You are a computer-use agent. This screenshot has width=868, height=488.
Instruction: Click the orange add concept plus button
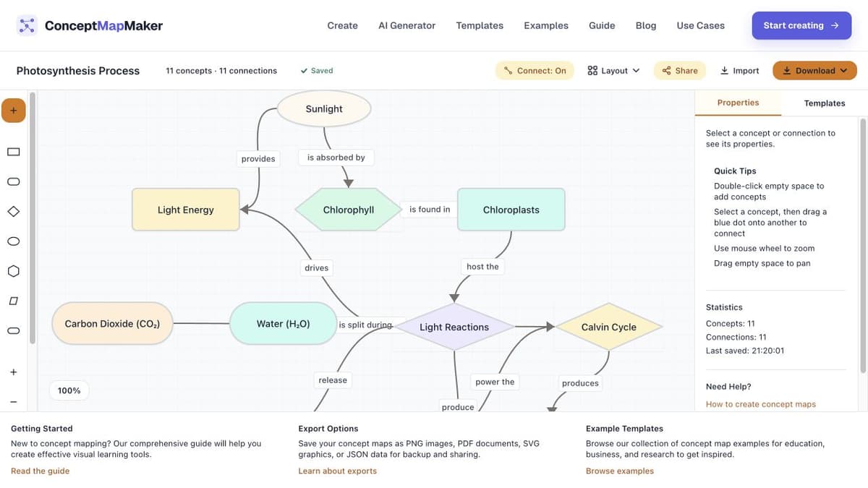click(14, 111)
